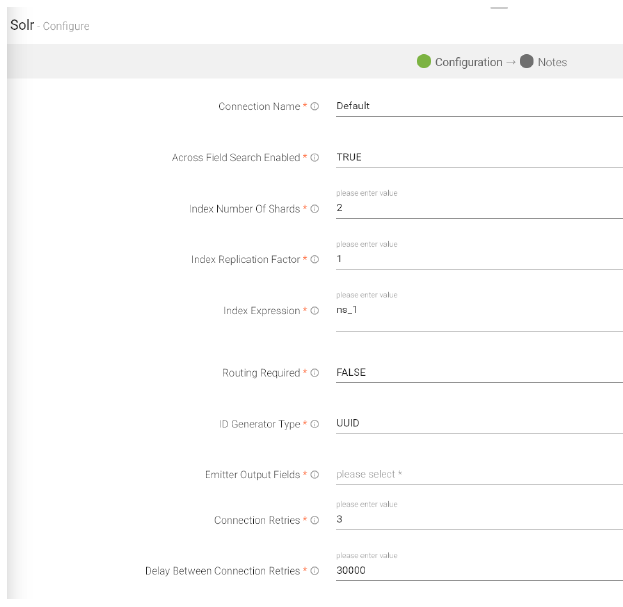Click the Index Number Of Shards input
This screenshot has width=623, height=607.
[478, 208]
